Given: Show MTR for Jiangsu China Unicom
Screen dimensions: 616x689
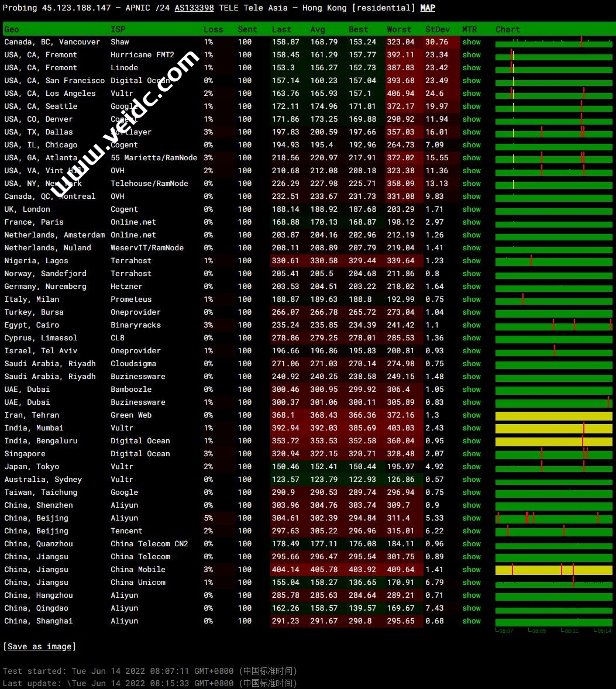Looking at the screenshot, I should [x=472, y=582].
